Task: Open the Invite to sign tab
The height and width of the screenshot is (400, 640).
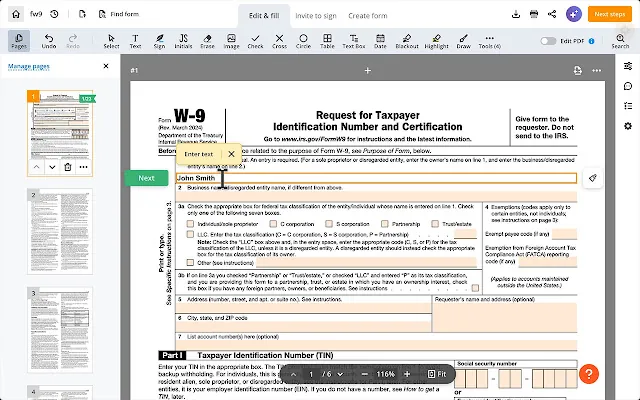Action: [316, 16]
